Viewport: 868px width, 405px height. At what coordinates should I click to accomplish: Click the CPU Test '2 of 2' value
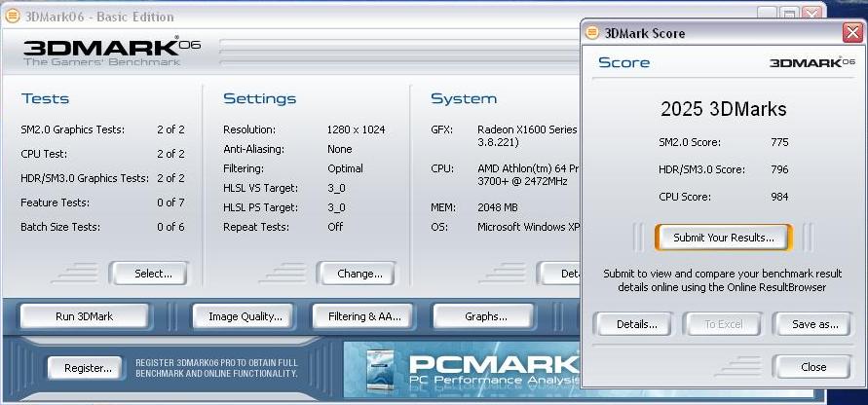(170, 154)
